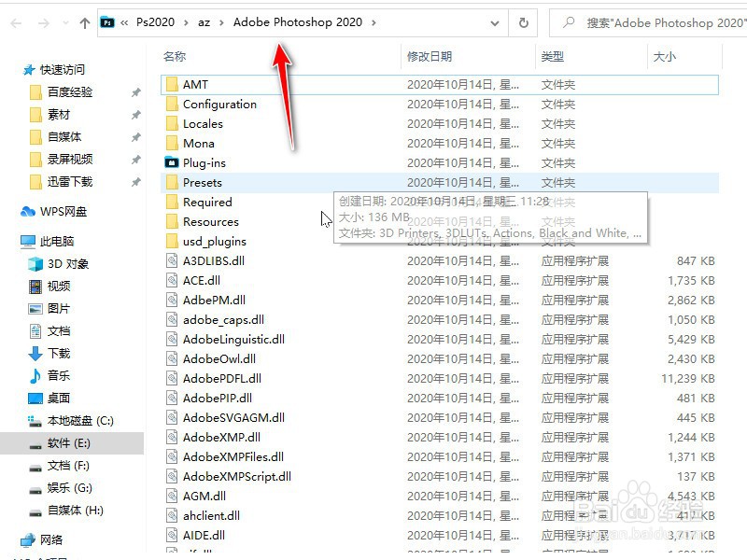
Task: Click az in the address path
Action: coord(204,22)
